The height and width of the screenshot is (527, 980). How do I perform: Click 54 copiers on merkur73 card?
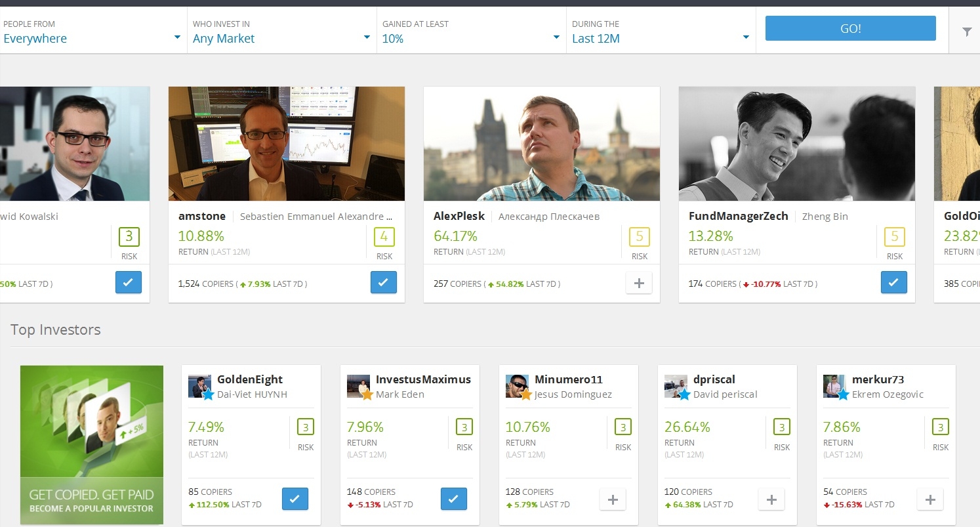845,492
